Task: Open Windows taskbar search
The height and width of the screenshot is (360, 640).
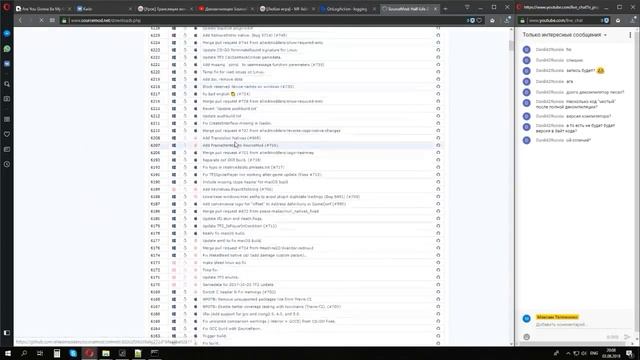Action: pos(24,353)
